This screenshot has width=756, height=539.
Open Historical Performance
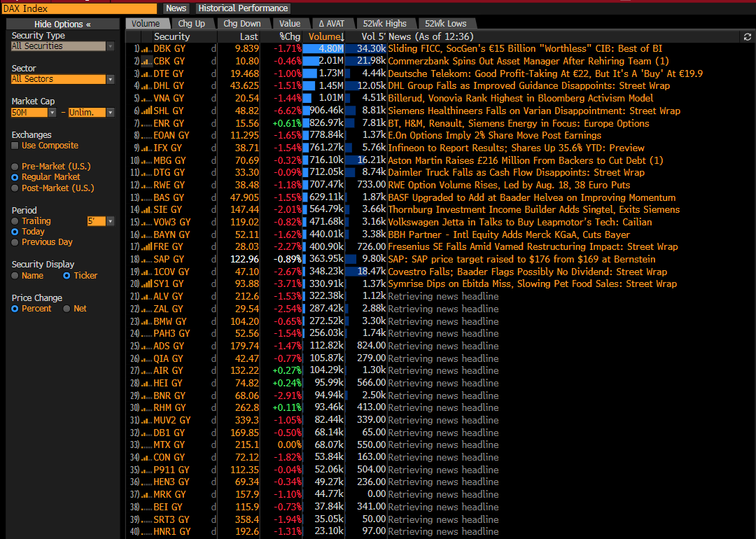pos(243,8)
